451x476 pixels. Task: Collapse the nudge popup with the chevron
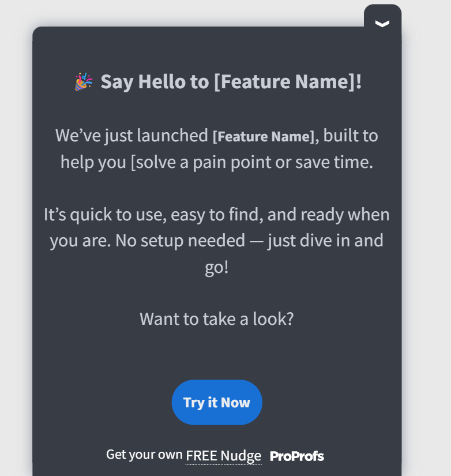[x=382, y=23]
